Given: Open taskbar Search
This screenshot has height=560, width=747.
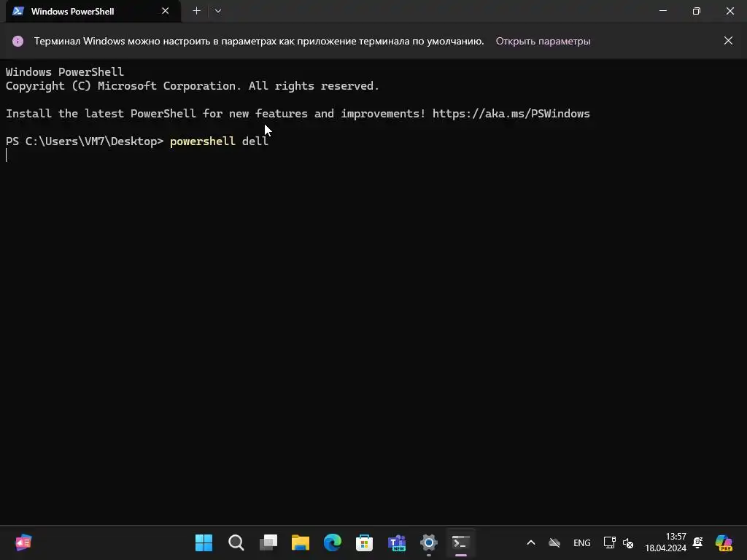Looking at the screenshot, I should 236,542.
